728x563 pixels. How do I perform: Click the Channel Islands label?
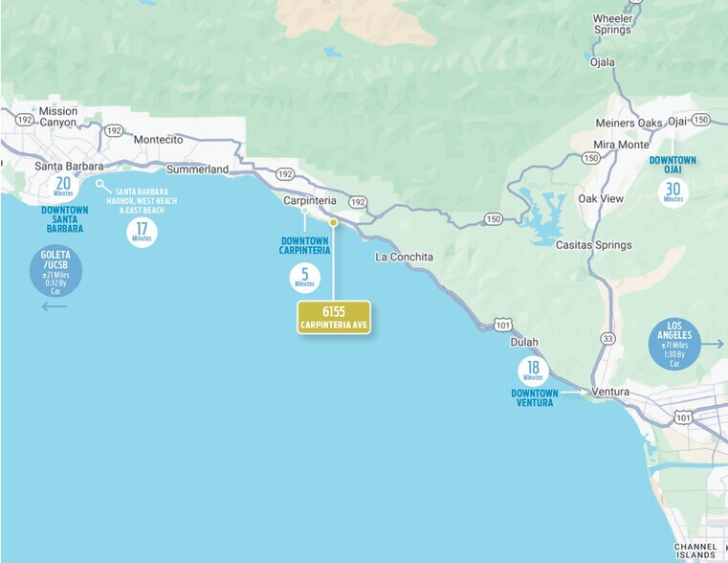point(695,551)
